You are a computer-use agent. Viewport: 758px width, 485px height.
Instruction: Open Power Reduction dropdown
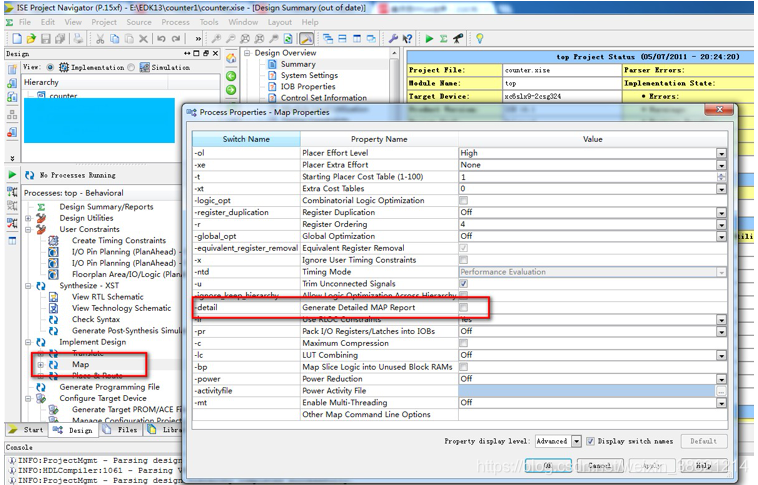pos(721,379)
